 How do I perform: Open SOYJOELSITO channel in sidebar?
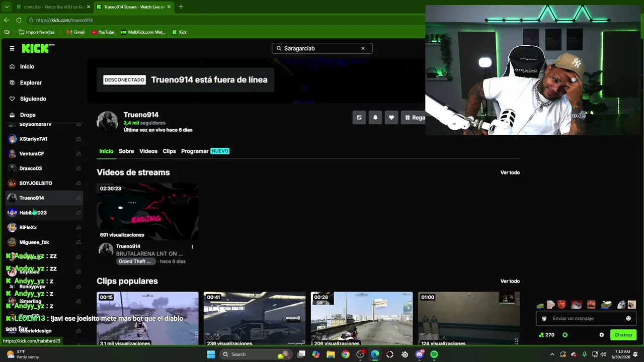point(44,183)
